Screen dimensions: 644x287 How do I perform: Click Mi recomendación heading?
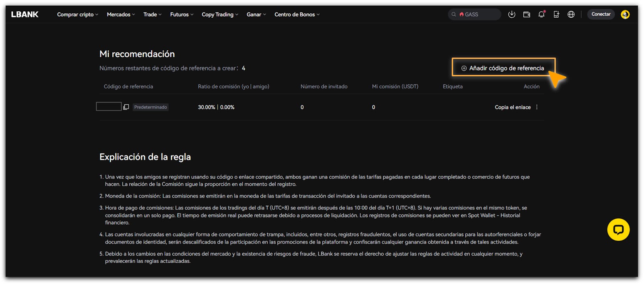pos(137,54)
